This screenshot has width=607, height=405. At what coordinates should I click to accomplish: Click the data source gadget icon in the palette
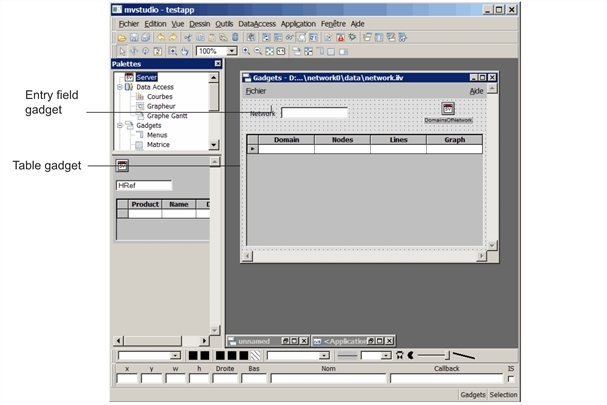pyautogui.click(x=122, y=166)
